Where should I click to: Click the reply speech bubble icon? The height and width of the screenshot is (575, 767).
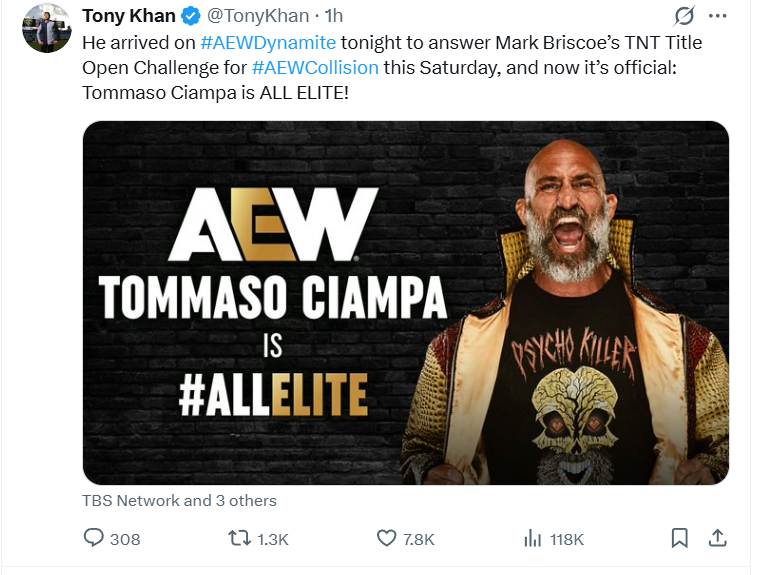(94, 538)
